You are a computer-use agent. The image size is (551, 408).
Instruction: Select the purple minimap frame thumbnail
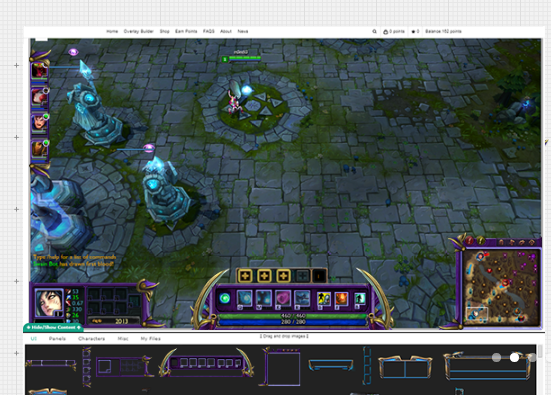tap(281, 367)
